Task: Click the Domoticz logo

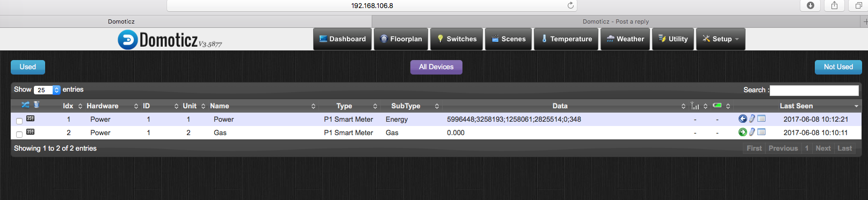Action: 169,39
